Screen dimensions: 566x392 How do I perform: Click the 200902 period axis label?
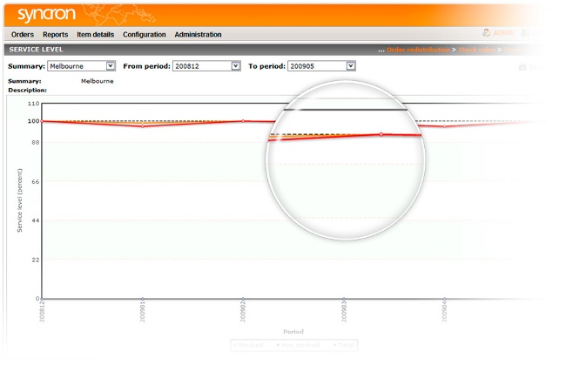pyautogui.click(x=243, y=312)
